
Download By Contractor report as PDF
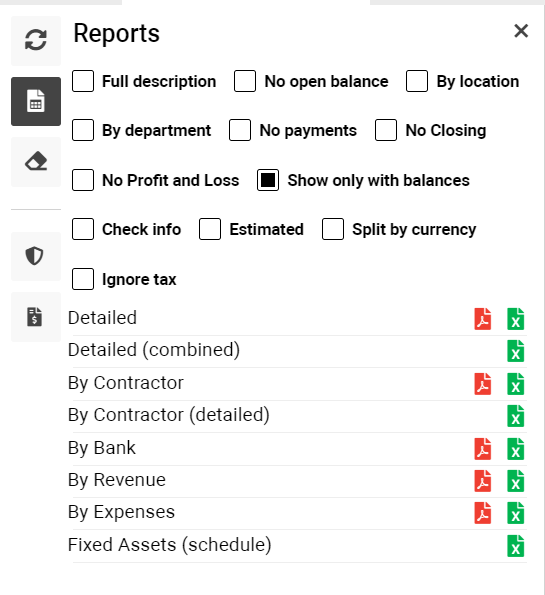[483, 384]
